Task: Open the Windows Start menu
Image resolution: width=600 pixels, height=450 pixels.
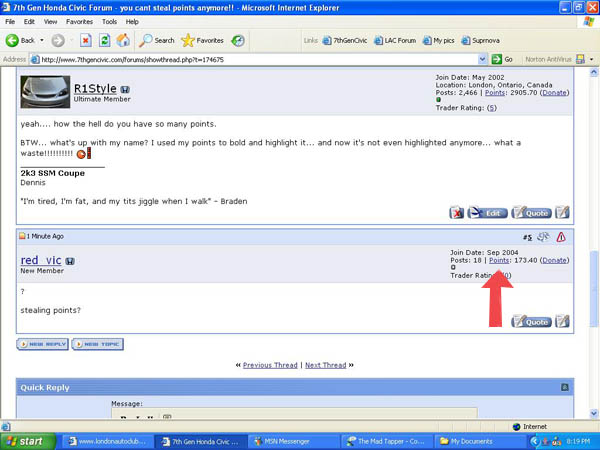Action: pos(29,440)
